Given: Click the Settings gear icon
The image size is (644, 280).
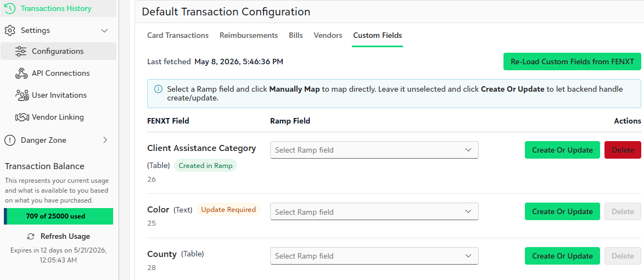Looking at the screenshot, I should pyautogui.click(x=10, y=30).
